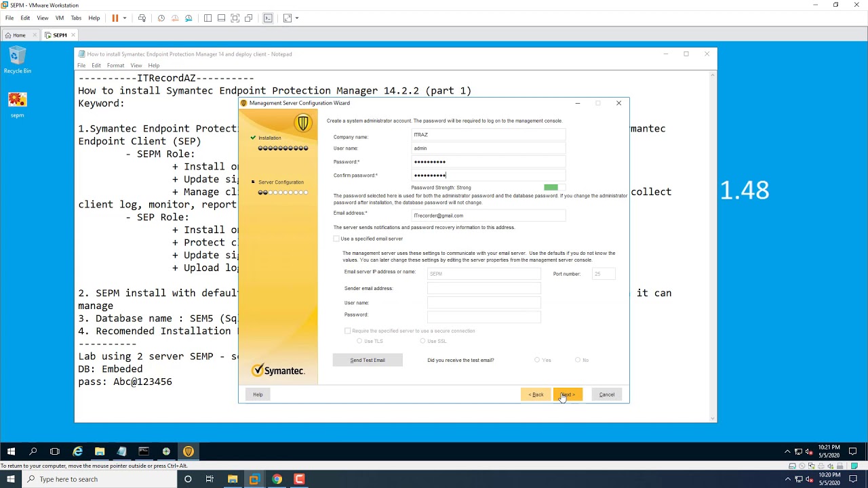This screenshot has height=488, width=868.
Task: Click host Cortana circle icon
Action: click(x=188, y=479)
